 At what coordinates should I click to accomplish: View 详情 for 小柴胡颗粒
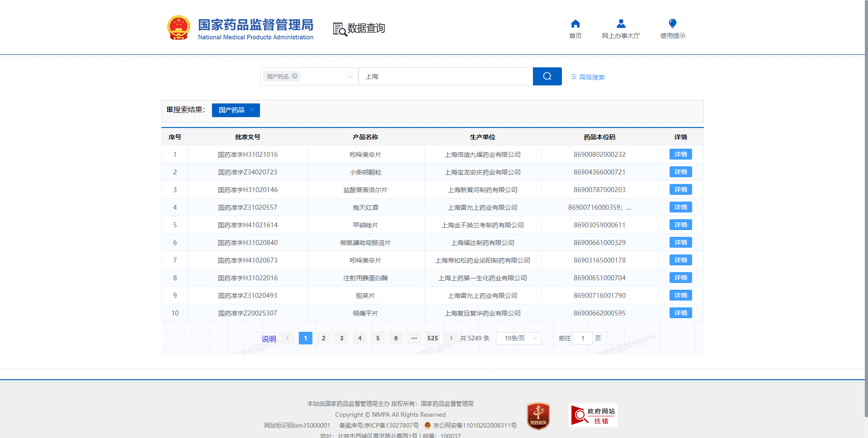pos(680,172)
